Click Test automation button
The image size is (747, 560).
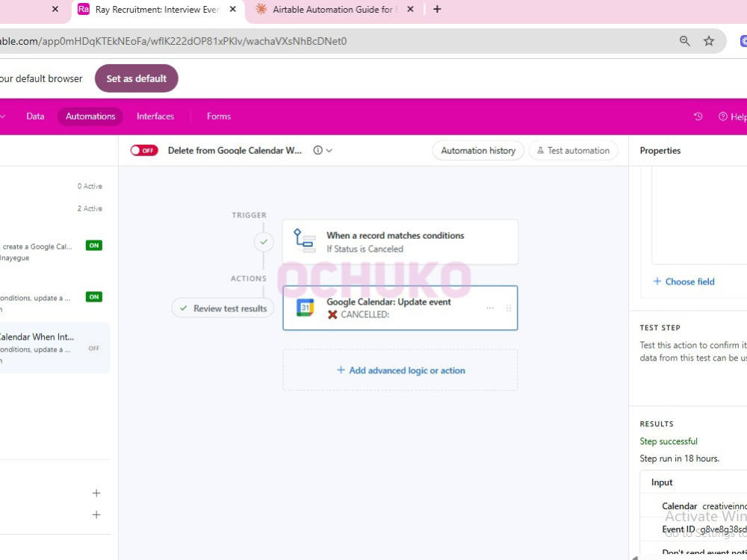click(x=573, y=151)
